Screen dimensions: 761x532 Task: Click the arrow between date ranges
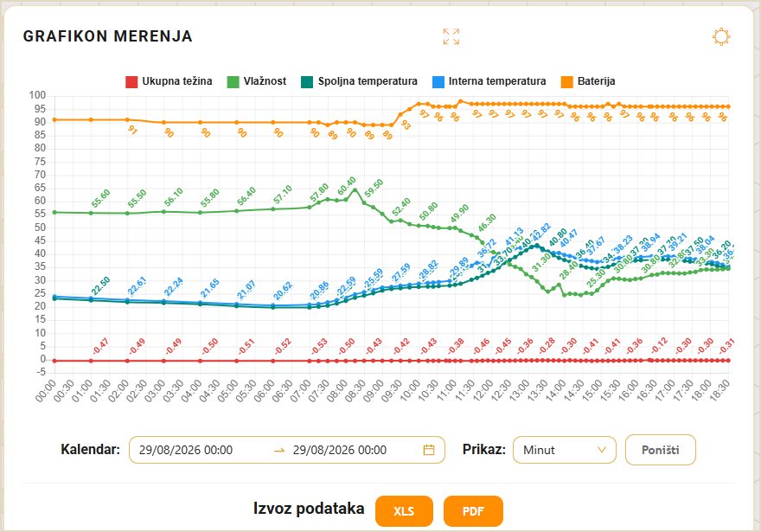pyautogui.click(x=279, y=450)
